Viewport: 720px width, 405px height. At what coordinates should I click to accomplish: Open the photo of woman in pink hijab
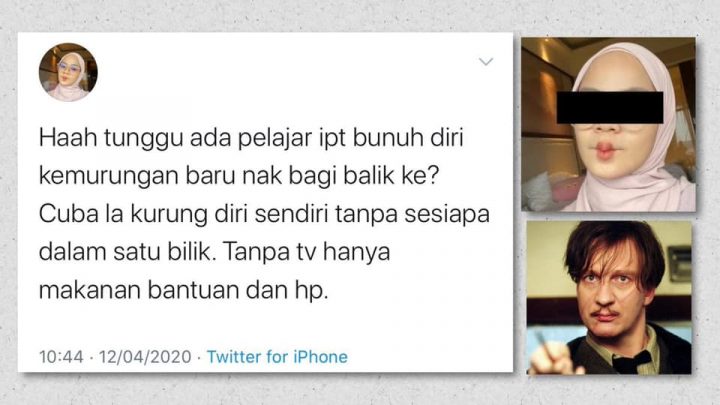tap(608, 124)
